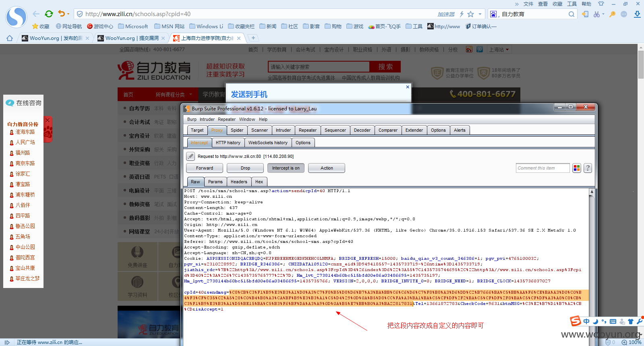Open 网址导航 bookmark
The height and width of the screenshot is (346, 644).
click(69, 26)
